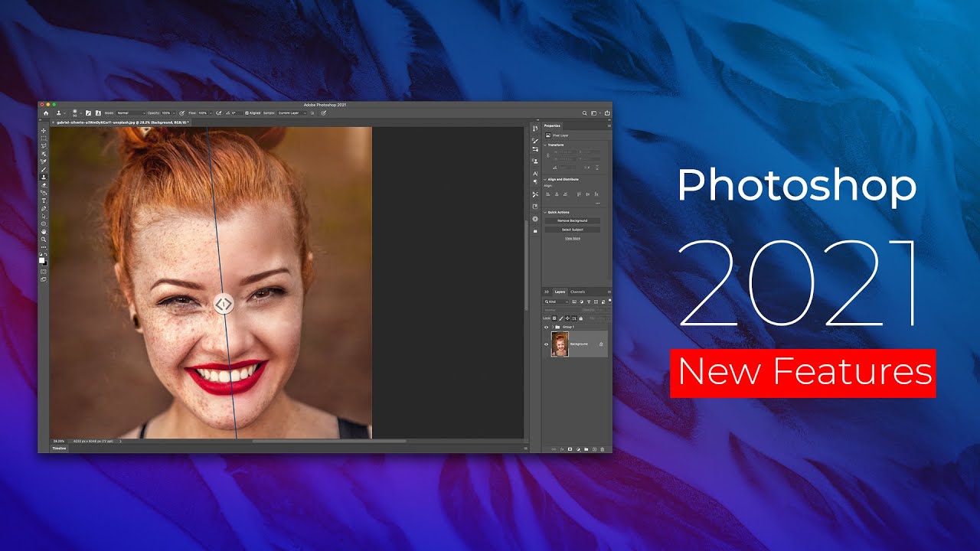Click the zoom percentage field in status bar
This screenshot has width=980, height=551.
click(58, 441)
